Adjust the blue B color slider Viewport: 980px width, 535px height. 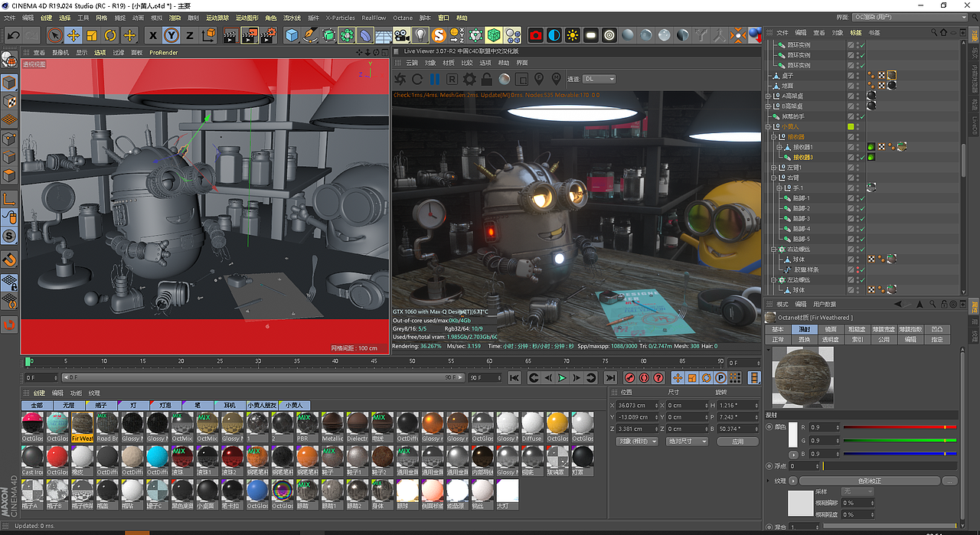pyautogui.click(x=899, y=454)
